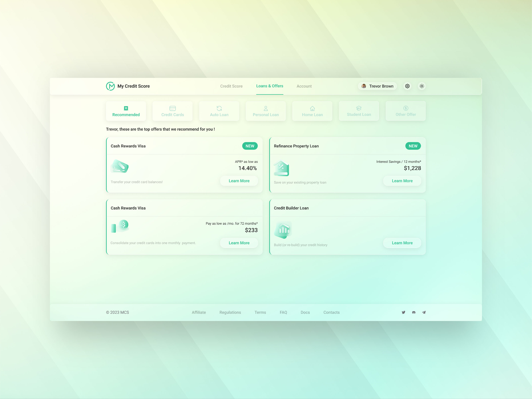
Task: Open the Trevor Brown profile menu
Action: (377, 86)
